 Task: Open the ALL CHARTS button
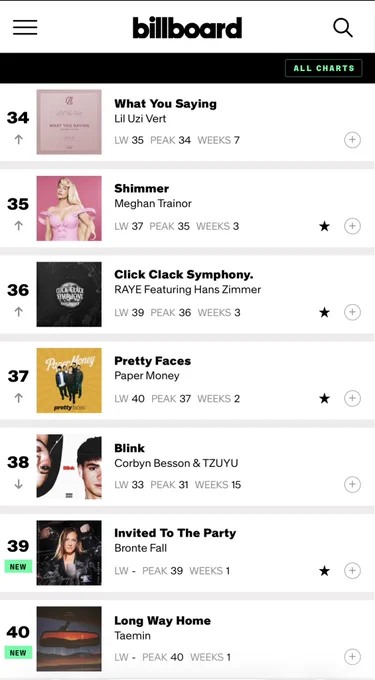[323, 68]
